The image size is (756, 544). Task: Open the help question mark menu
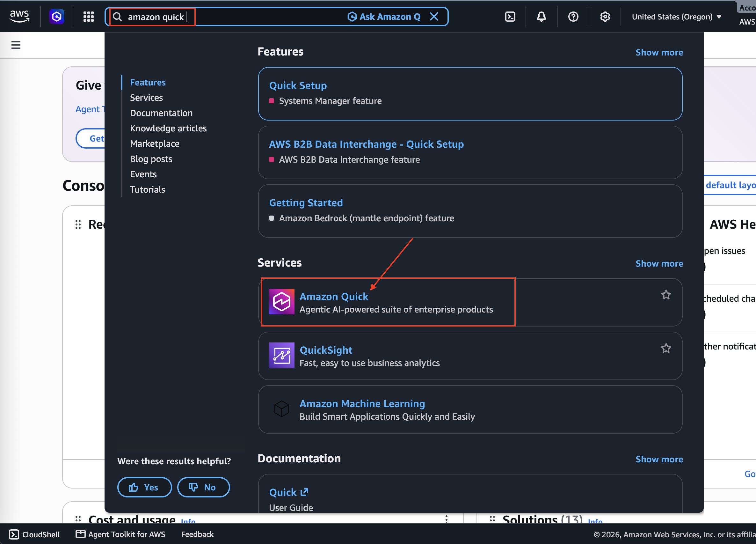(573, 17)
